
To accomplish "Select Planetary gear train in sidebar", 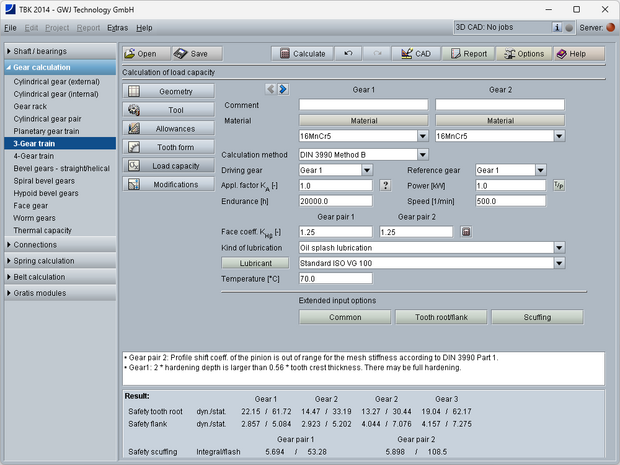I will (x=46, y=131).
